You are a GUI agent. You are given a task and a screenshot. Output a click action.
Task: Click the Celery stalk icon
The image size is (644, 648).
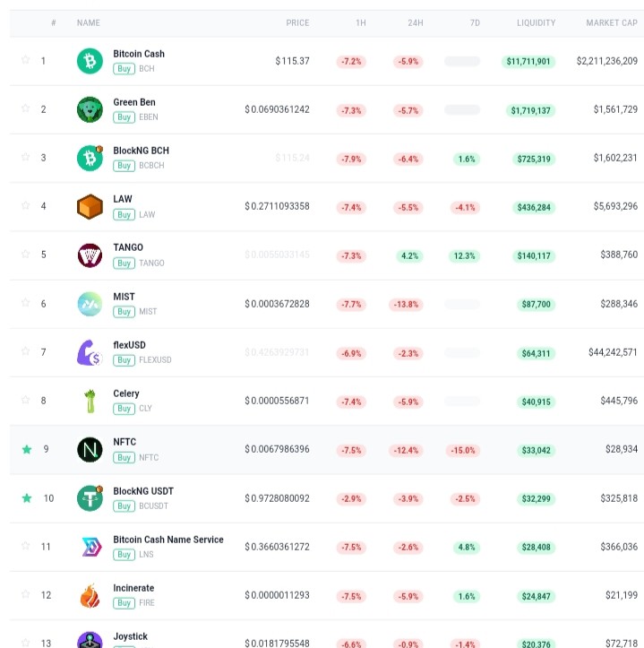90,401
